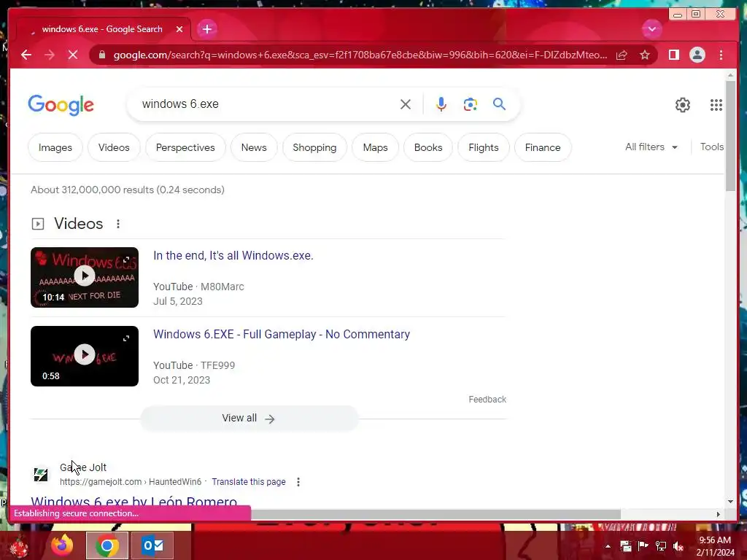Image resolution: width=747 pixels, height=560 pixels.
Task: Submit search with magnifier icon
Action: click(499, 104)
